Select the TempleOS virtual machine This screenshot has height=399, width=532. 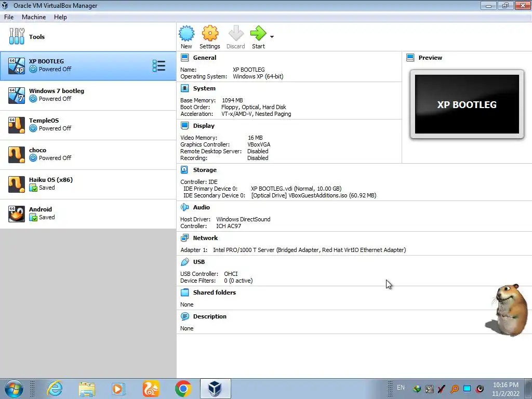(88, 125)
